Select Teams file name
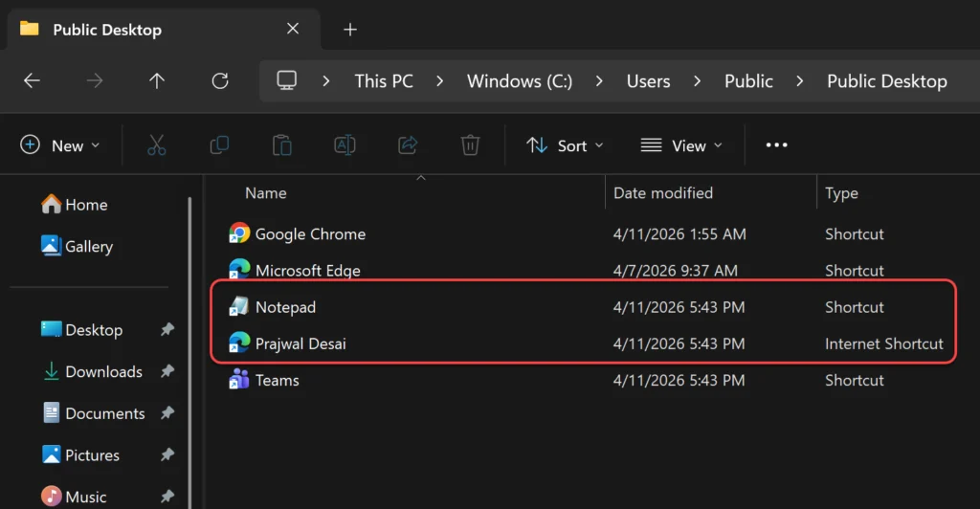 277,380
